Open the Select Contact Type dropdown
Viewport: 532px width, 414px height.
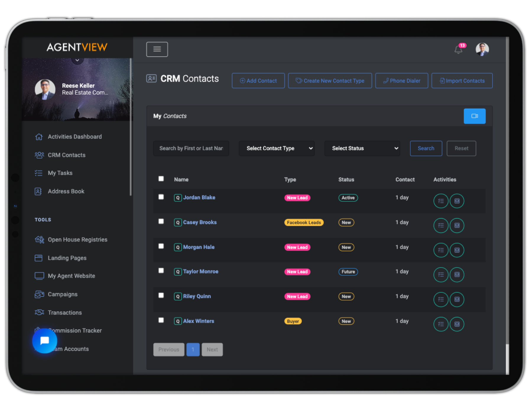click(276, 148)
